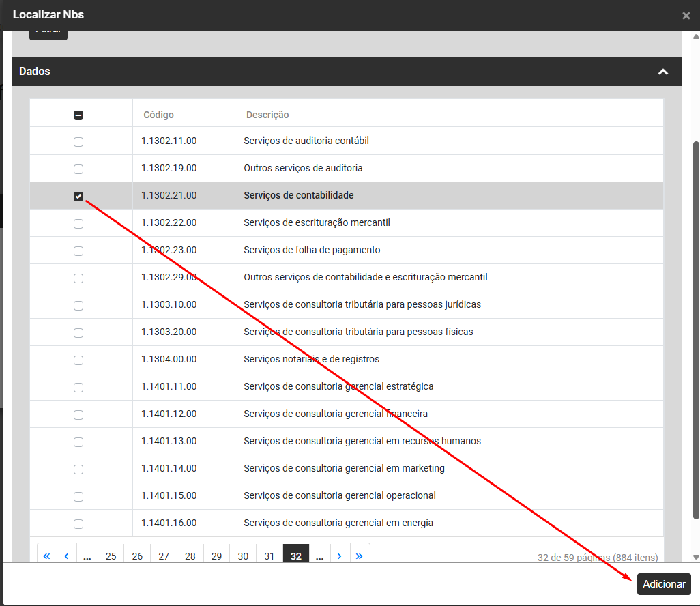Uncheck Serviços de contabilidade row checkbox

click(78, 197)
